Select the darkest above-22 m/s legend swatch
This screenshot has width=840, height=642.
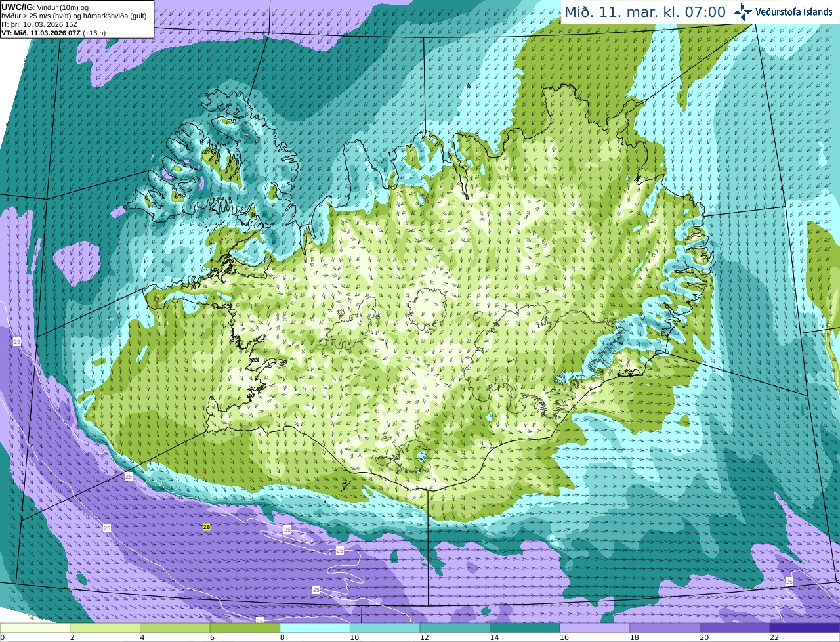[805, 628]
